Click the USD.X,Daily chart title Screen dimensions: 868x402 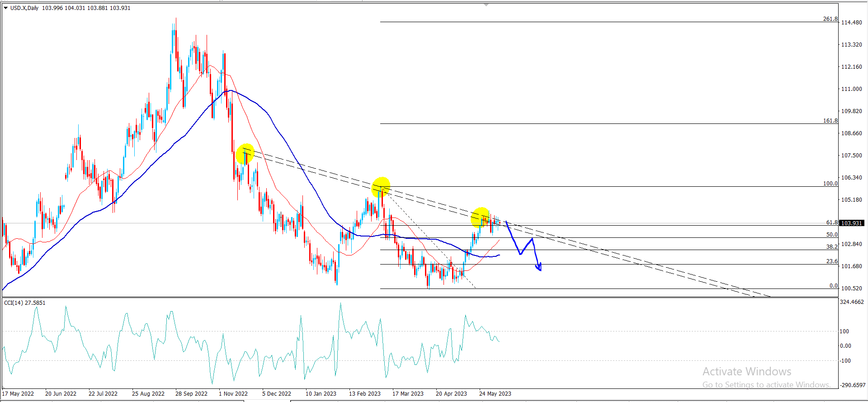pyautogui.click(x=24, y=8)
